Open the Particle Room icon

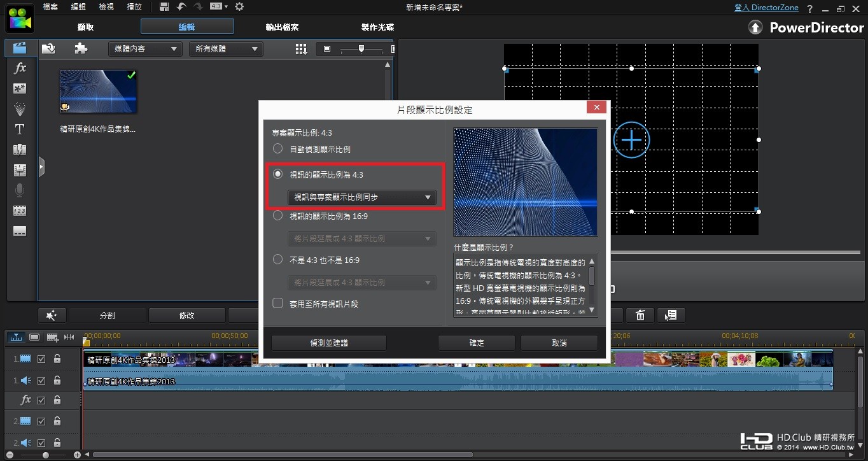pos(20,109)
